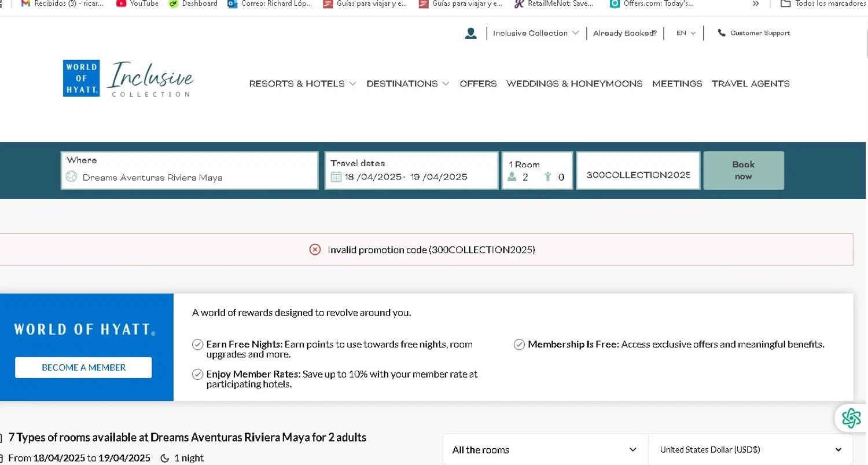The image size is (868, 465).
Task: Click the Already Booked? link
Action: [x=625, y=33]
